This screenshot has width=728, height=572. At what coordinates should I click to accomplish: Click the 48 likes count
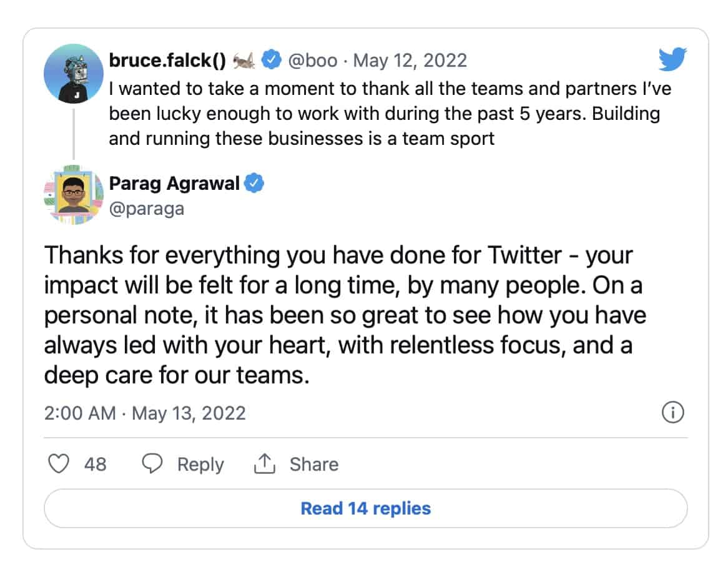[x=95, y=464]
